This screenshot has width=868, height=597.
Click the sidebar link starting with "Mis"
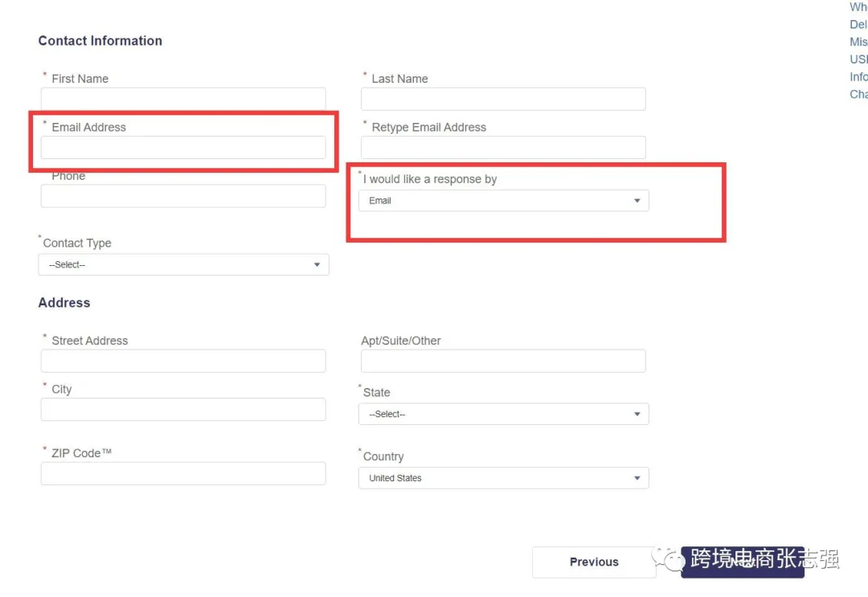858,43
